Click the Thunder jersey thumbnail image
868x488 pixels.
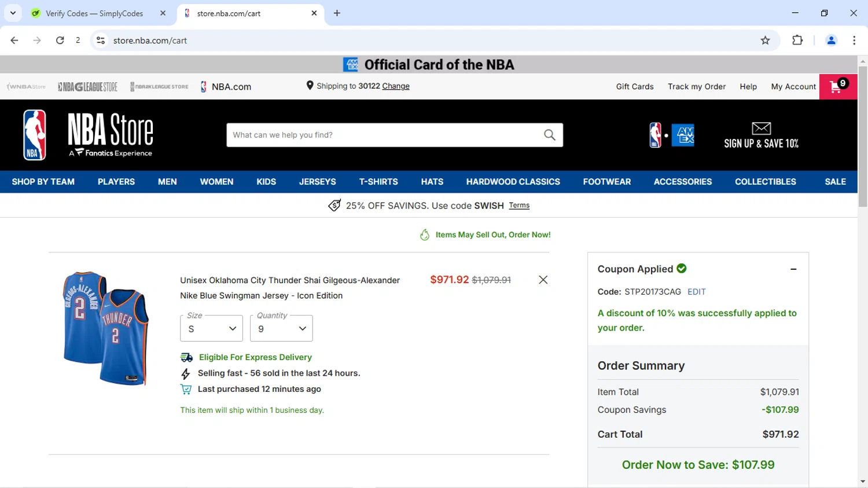click(106, 328)
